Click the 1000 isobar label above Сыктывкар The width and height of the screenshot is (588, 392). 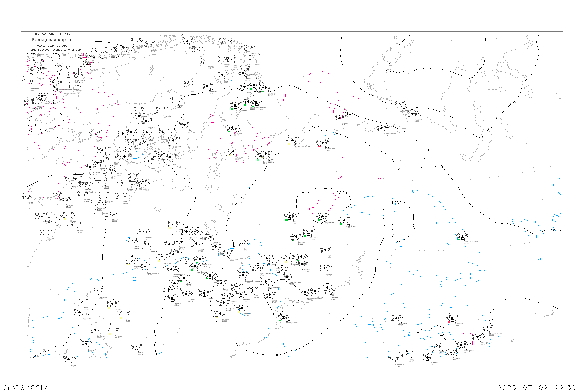[341, 193]
